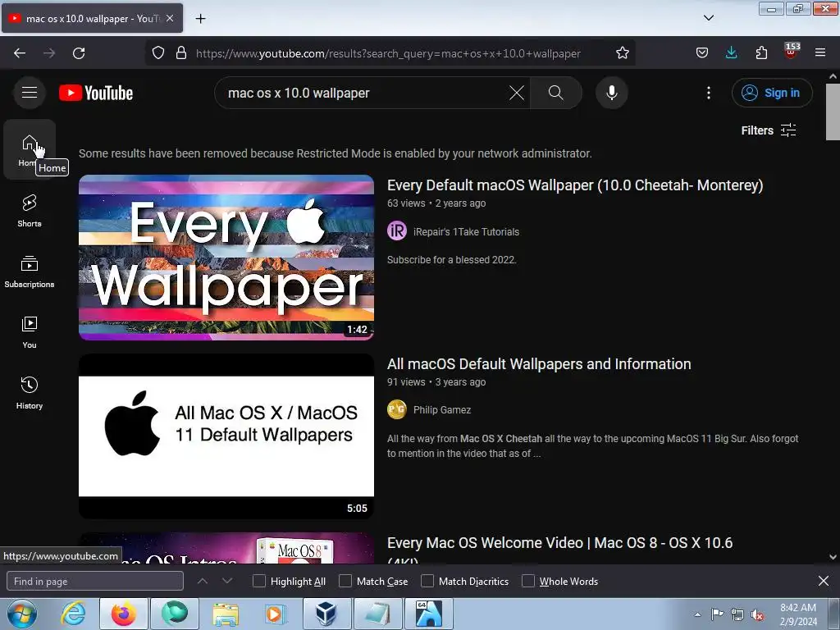Viewport: 840px width, 630px height.
Task: Open Shorts from the sidebar
Action: point(30,211)
